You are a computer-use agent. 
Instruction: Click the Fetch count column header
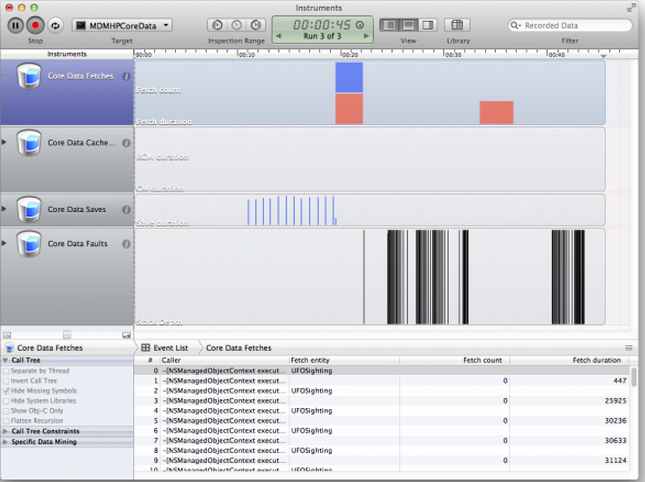(x=482, y=359)
